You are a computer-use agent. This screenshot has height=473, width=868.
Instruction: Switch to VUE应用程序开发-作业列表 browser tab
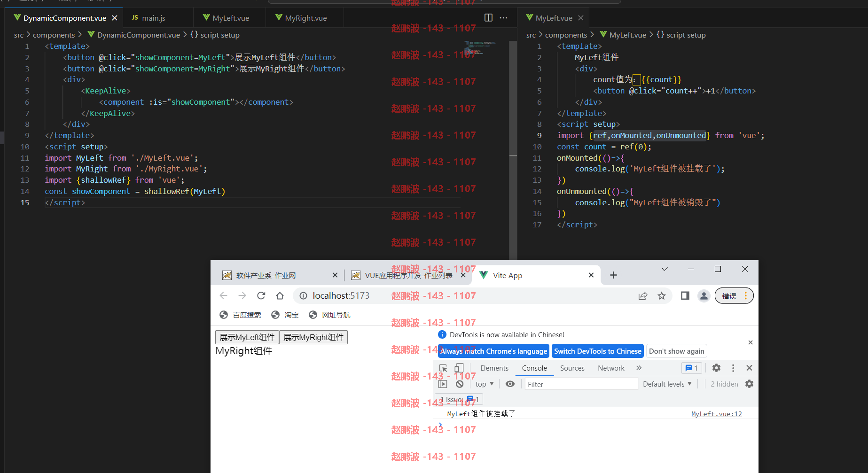[x=408, y=275]
